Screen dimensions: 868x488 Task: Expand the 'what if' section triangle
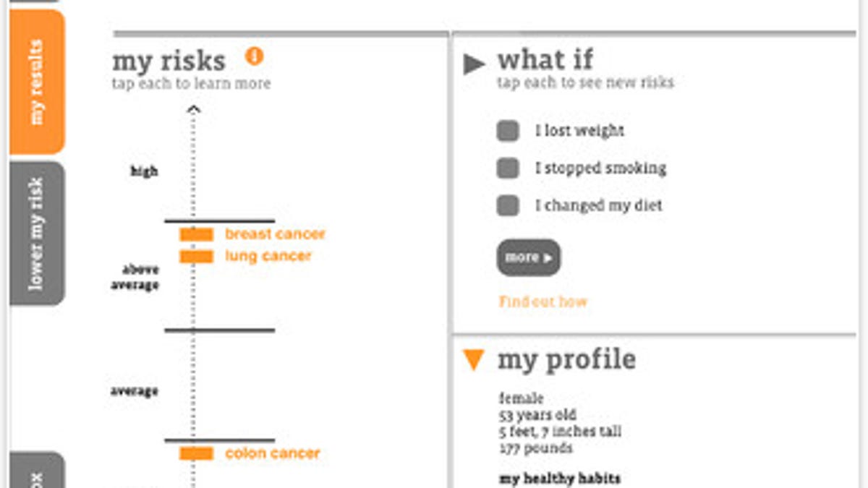(474, 64)
